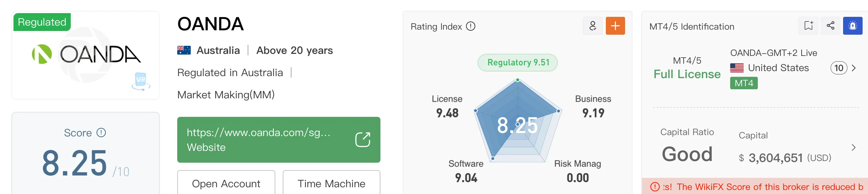Screen dimensions: 868x194
Task: Click the large 8.25 score value
Action: coord(74,163)
